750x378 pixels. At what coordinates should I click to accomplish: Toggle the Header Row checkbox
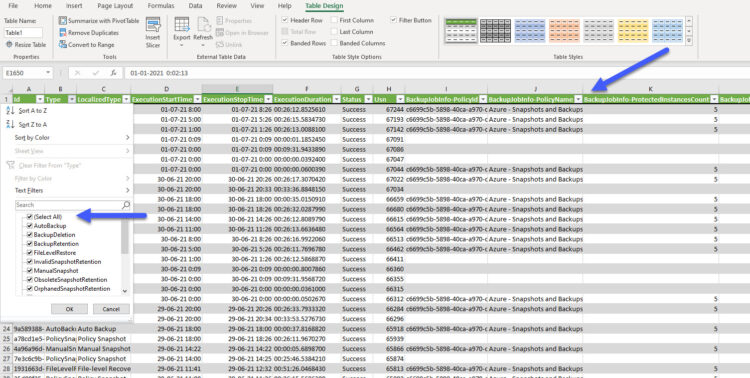pyautogui.click(x=285, y=20)
